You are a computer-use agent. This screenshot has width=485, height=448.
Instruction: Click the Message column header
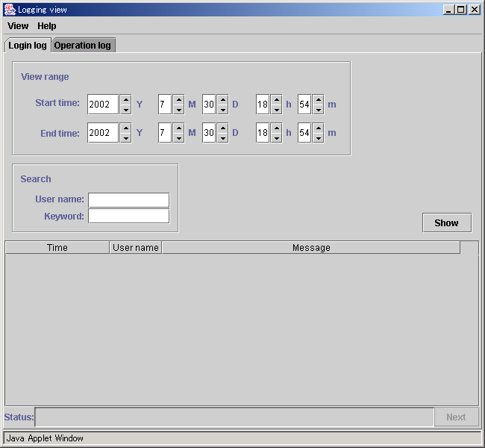click(311, 248)
